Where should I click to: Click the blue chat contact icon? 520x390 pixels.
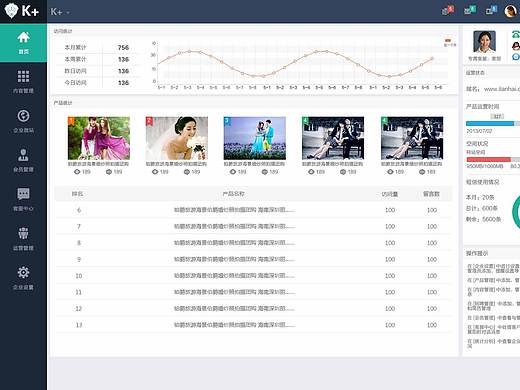516,57
